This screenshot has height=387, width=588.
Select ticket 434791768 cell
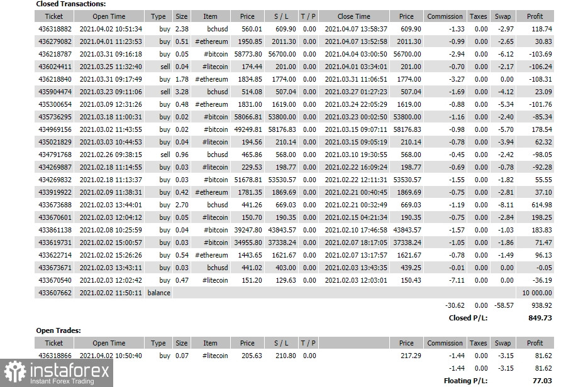(55, 155)
